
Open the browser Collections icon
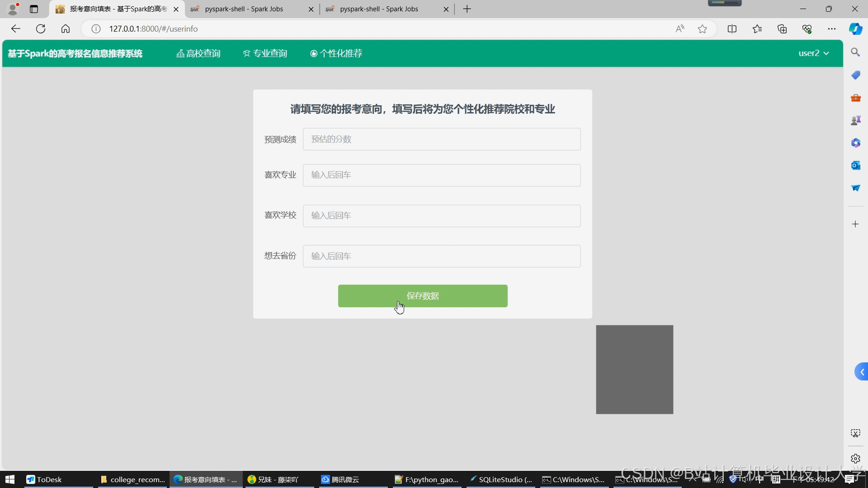pos(782,29)
